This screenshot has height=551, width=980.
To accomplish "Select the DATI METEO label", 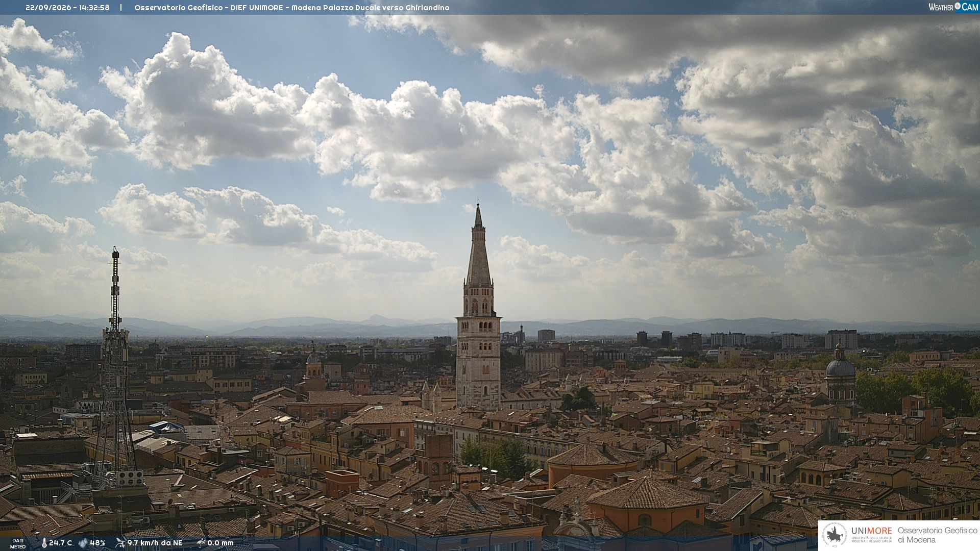I will coord(18,544).
